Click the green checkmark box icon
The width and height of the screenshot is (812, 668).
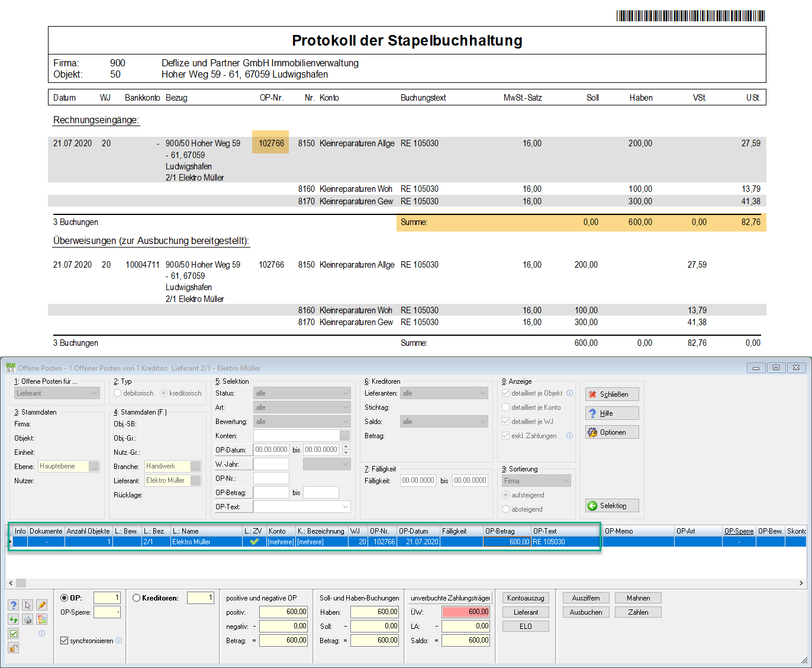14,634
